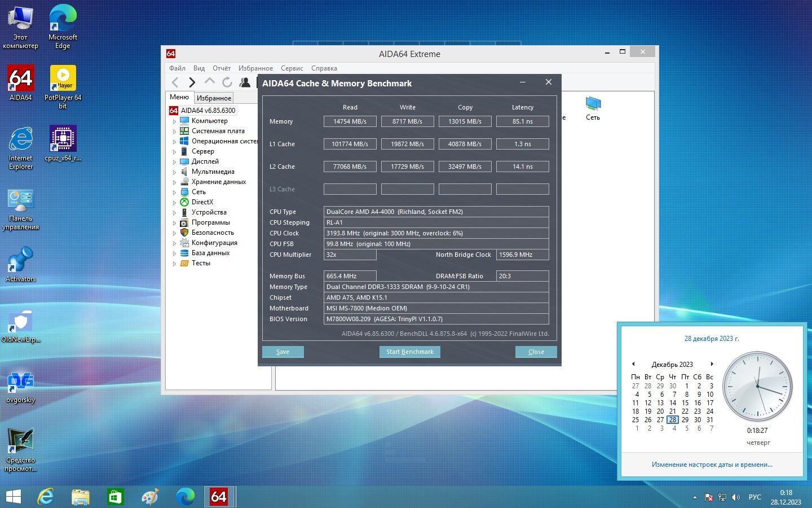Open cpuz_x64 desktop shortcut
Viewport: 812px width, 508px height.
click(63, 144)
